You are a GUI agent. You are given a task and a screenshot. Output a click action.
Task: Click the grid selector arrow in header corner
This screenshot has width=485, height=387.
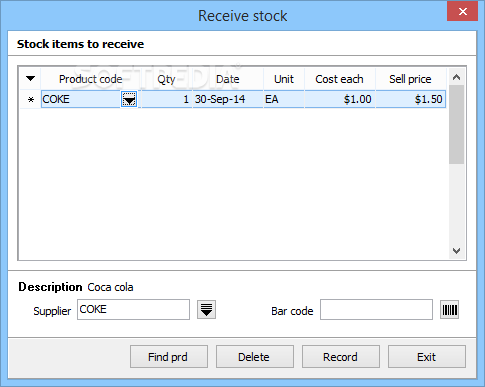click(30, 79)
